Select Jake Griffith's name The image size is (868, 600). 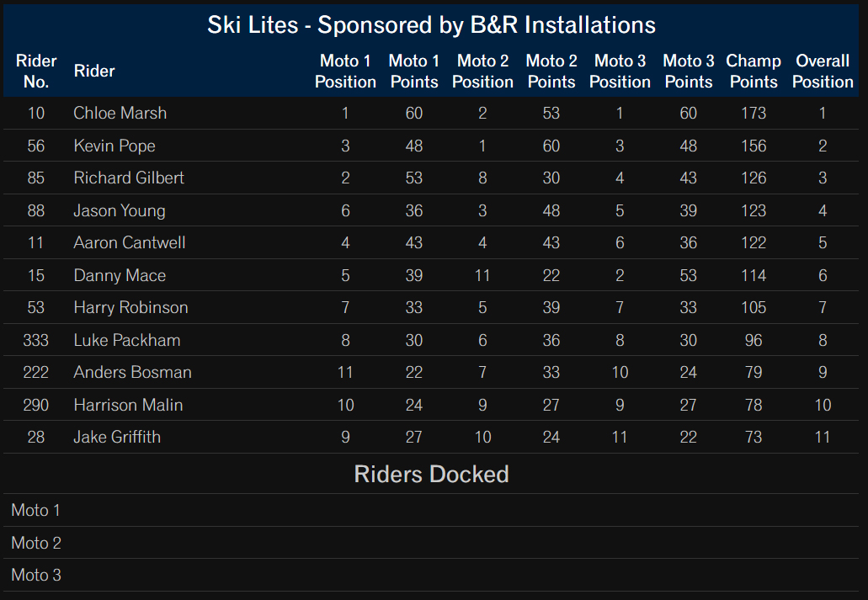coord(117,437)
